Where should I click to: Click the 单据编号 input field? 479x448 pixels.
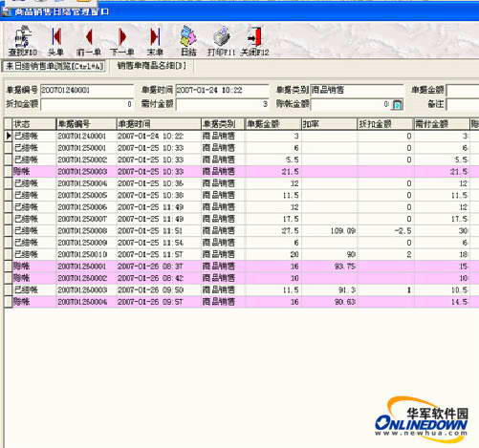pos(87,90)
